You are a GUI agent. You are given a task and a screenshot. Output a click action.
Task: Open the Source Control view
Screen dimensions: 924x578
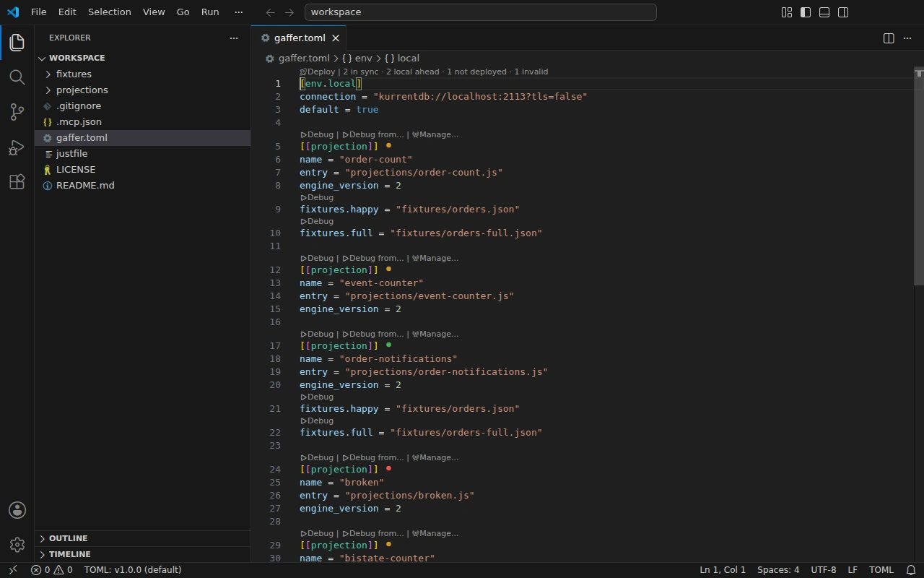17,112
